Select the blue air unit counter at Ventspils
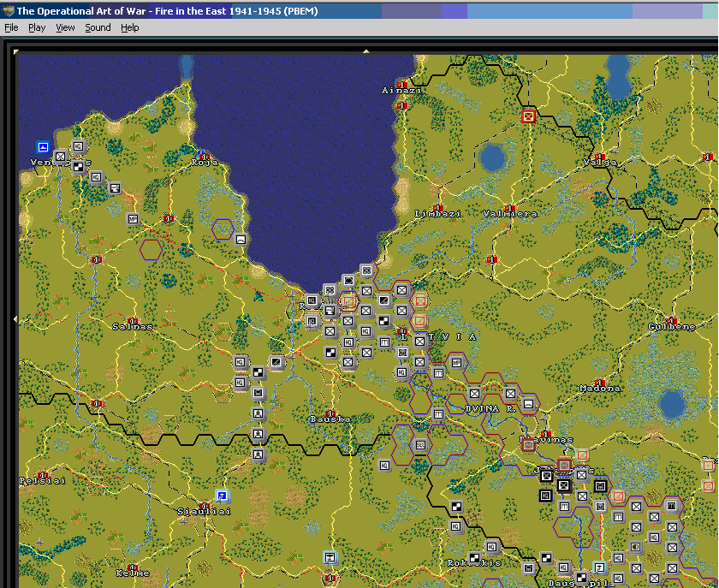 43,146
